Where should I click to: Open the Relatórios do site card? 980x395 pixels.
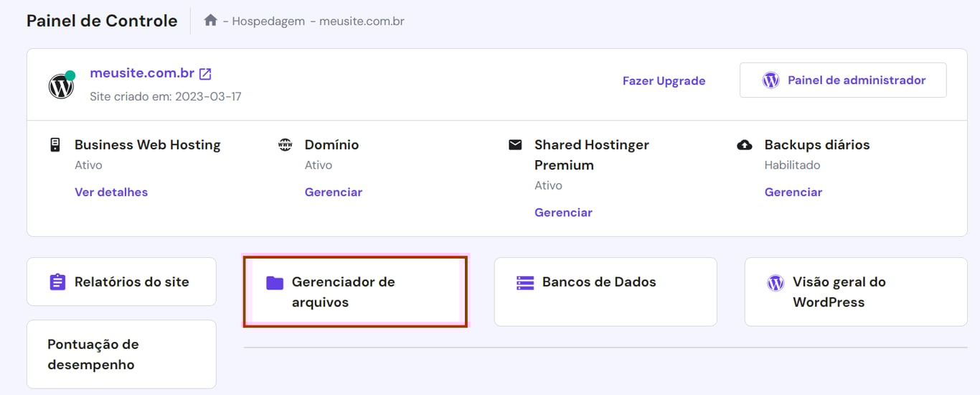click(121, 282)
